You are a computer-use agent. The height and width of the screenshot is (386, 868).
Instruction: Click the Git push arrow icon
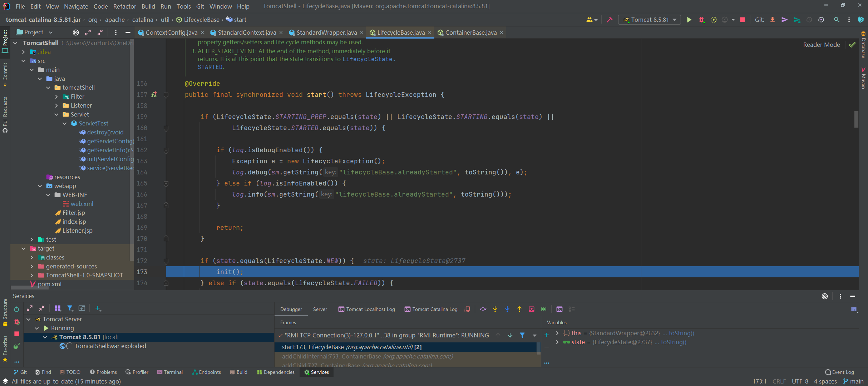pyautogui.click(x=784, y=20)
